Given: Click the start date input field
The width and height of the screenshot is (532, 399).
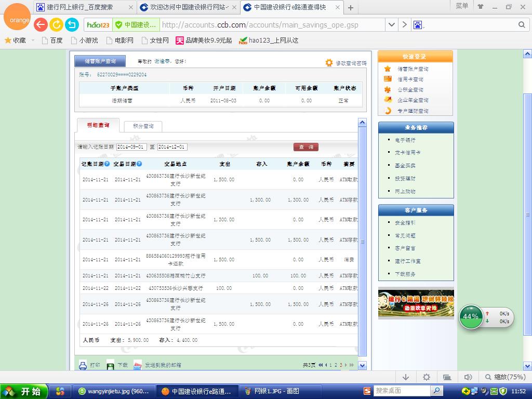Looking at the screenshot, I should pyautogui.click(x=131, y=147).
